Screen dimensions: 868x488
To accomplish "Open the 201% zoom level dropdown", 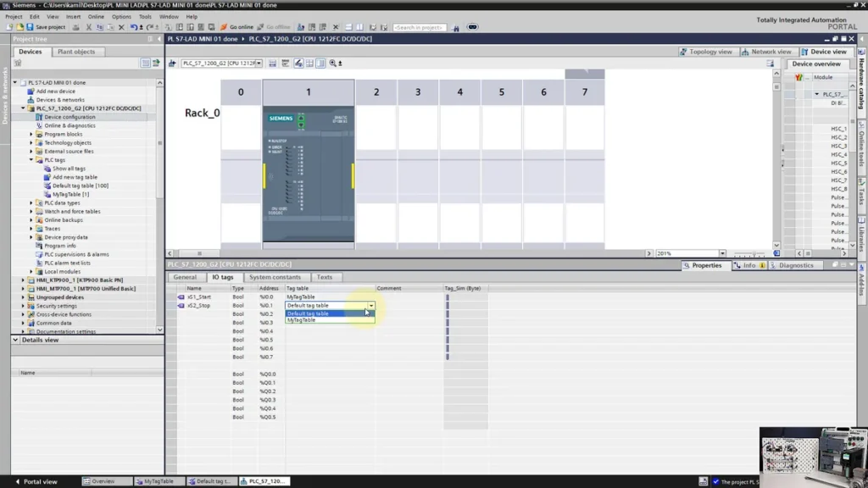I will coord(722,253).
